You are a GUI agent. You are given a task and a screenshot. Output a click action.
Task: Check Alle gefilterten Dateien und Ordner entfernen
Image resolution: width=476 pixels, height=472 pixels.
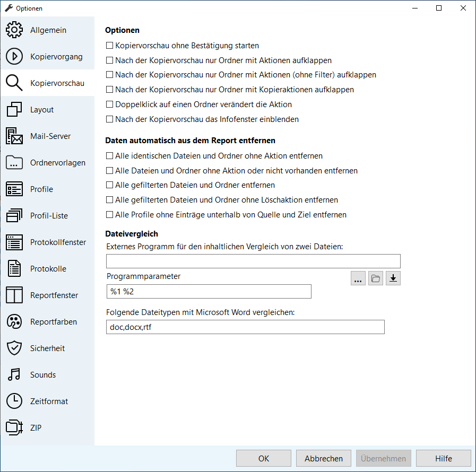click(x=110, y=186)
